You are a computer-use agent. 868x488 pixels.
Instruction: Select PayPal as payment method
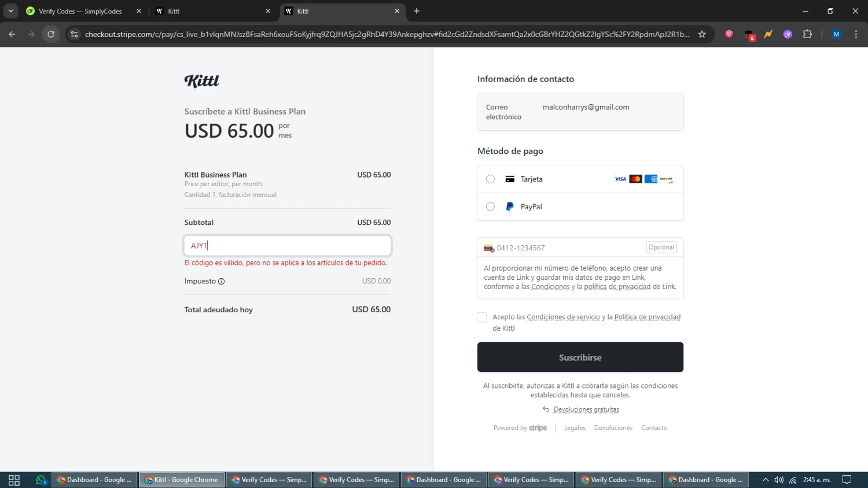(x=491, y=206)
